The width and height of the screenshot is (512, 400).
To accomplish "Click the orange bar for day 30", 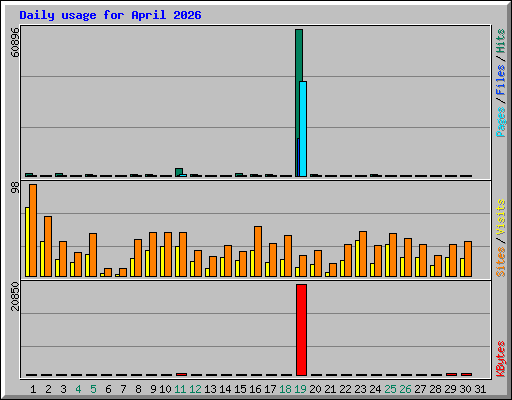I will (x=468, y=259).
